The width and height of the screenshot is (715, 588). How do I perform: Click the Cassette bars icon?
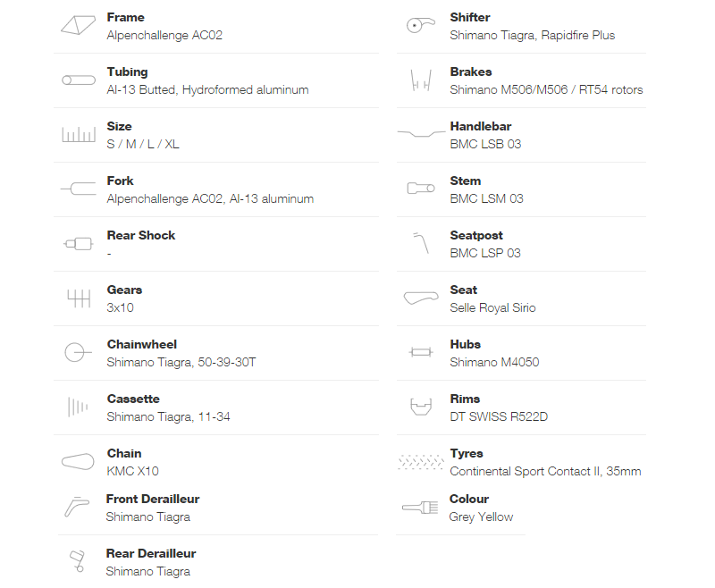point(78,407)
